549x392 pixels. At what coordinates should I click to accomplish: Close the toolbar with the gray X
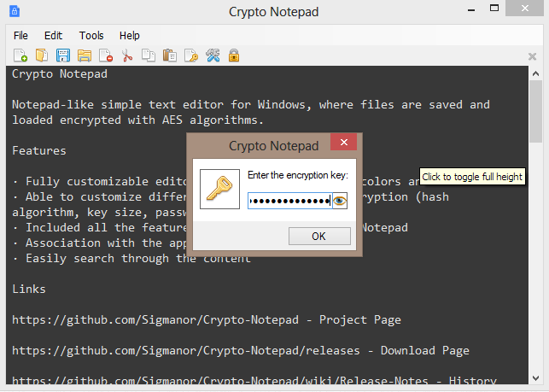(532, 56)
